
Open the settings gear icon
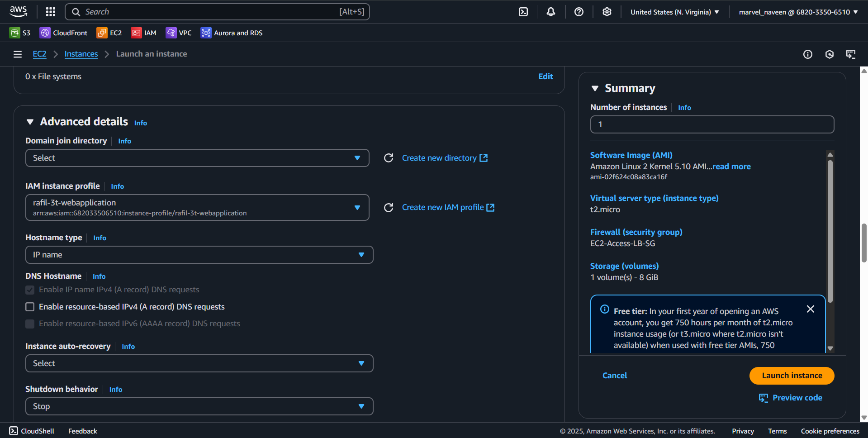pos(607,12)
